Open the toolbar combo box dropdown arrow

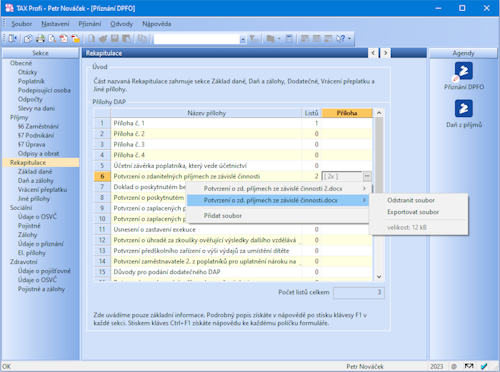(243, 39)
